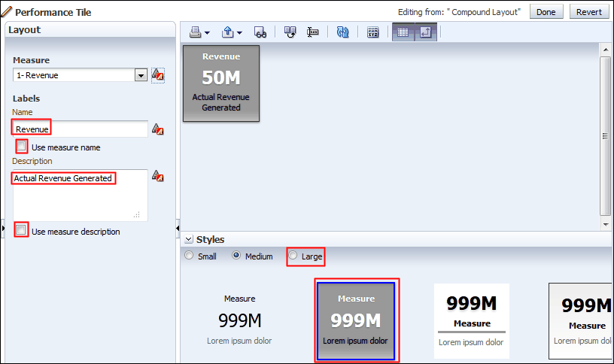614x364 pixels.
Task: Select the Small size radio button
Action: (x=189, y=255)
